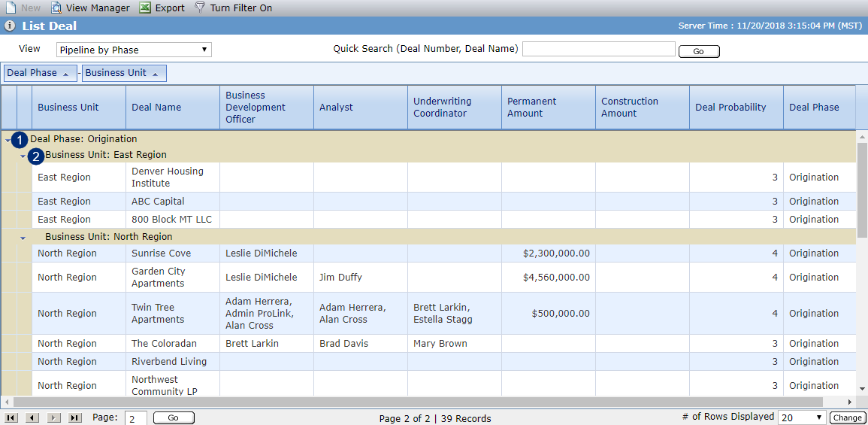Viewport: 868px width, 425px height.
Task: Go to the previous page
Action: click(x=32, y=417)
